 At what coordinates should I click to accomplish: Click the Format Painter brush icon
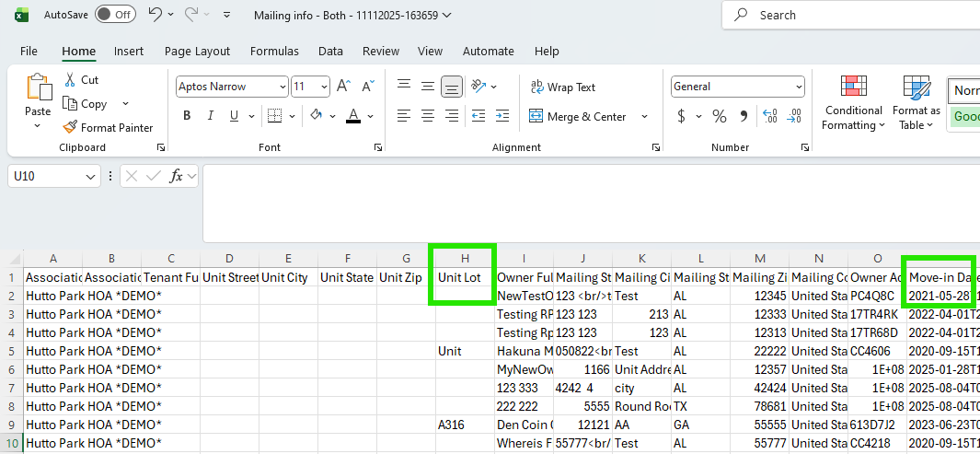[x=70, y=127]
